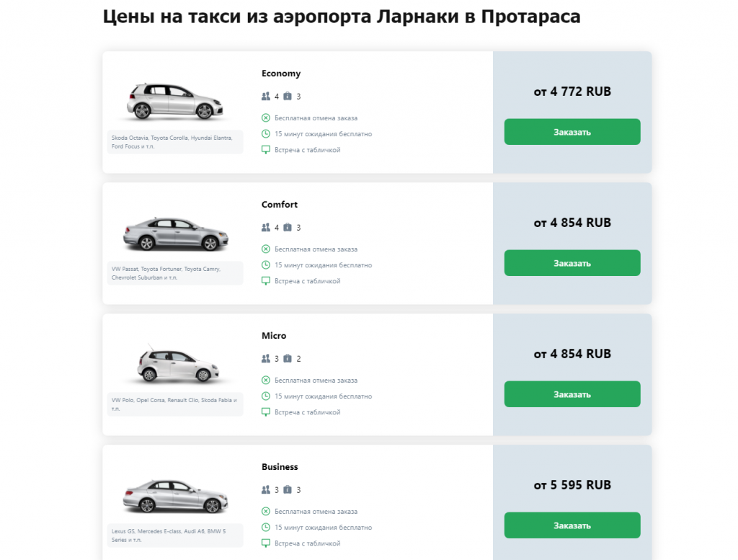Click the meeting-sign icon under Comfort
Image resolution: width=738 pixels, height=560 pixels.
266,280
